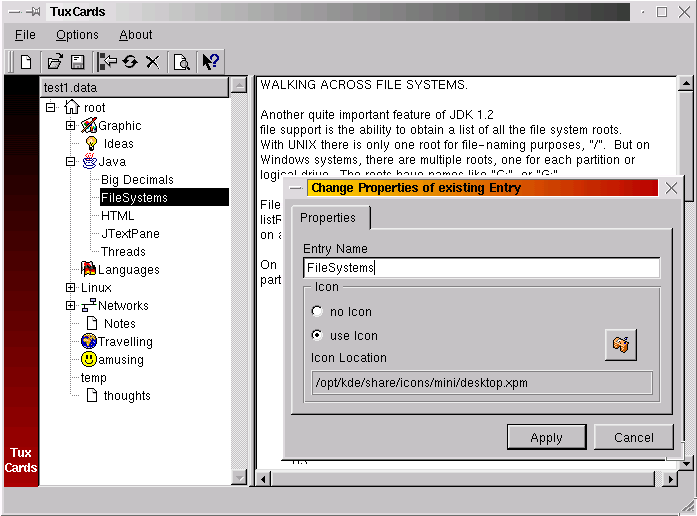Select the FileSystems tree entry
697x516 pixels.
(x=164, y=197)
